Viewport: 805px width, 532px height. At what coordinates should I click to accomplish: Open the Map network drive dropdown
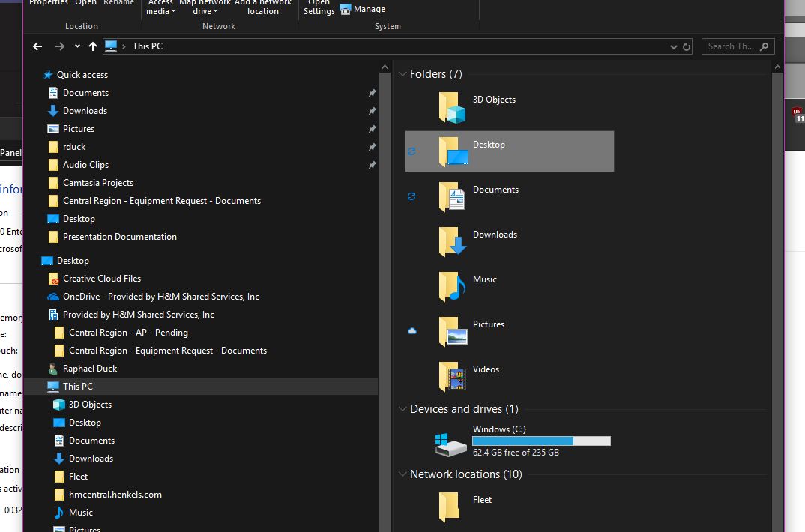pos(205,7)
